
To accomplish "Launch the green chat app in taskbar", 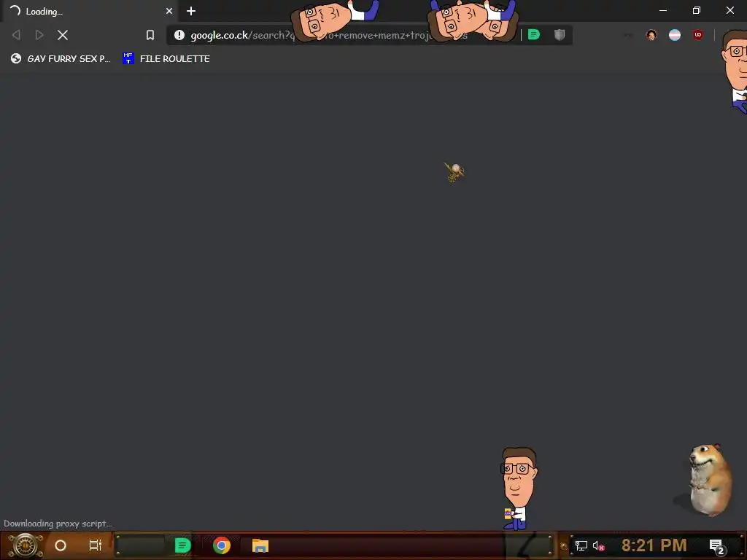I will 182,545.
